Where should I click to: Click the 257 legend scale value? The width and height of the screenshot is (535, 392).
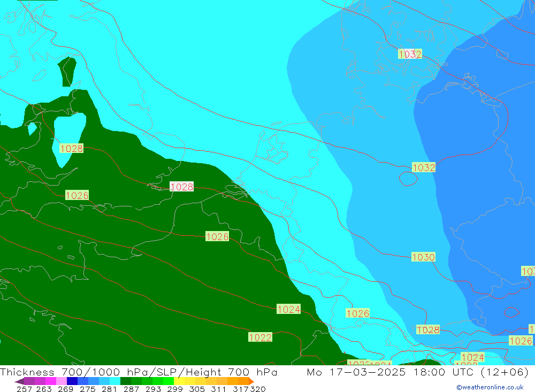(x=24, y=389)
